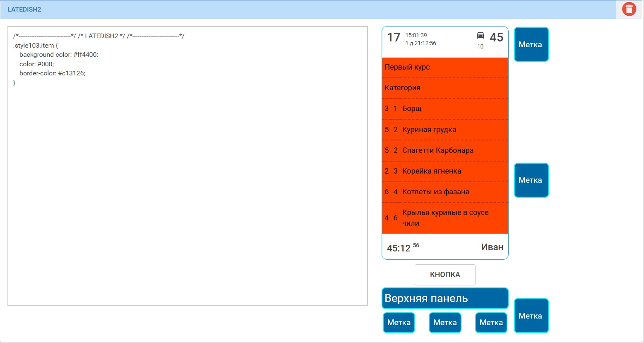Click the tall Метка button at bottom right
This screenshot has width=644, height=343.
pos(531,316)
